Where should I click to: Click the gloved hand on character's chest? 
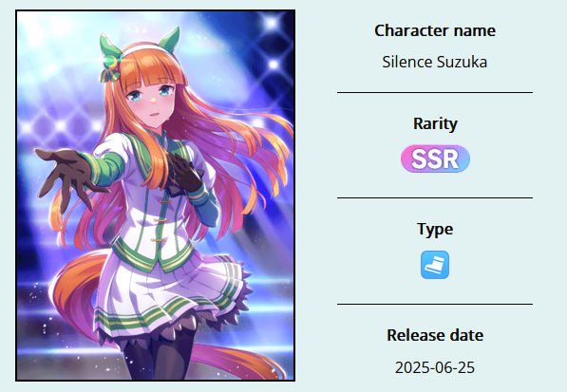(184, 173)
